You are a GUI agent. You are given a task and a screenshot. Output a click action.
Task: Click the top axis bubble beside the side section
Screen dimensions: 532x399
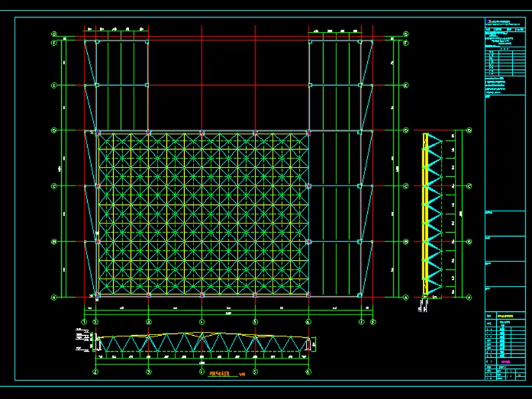coord(469,132)
